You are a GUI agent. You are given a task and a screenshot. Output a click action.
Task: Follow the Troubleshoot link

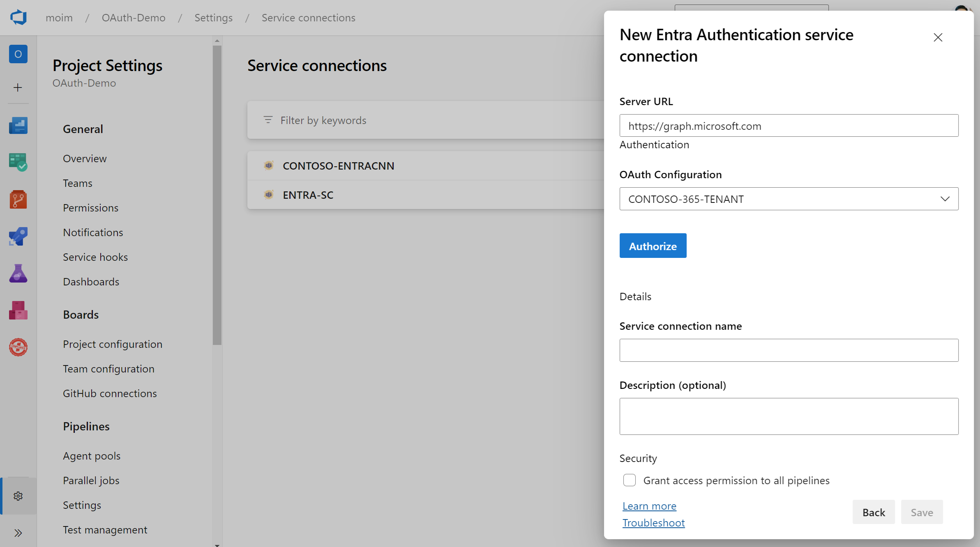point(653,523)
